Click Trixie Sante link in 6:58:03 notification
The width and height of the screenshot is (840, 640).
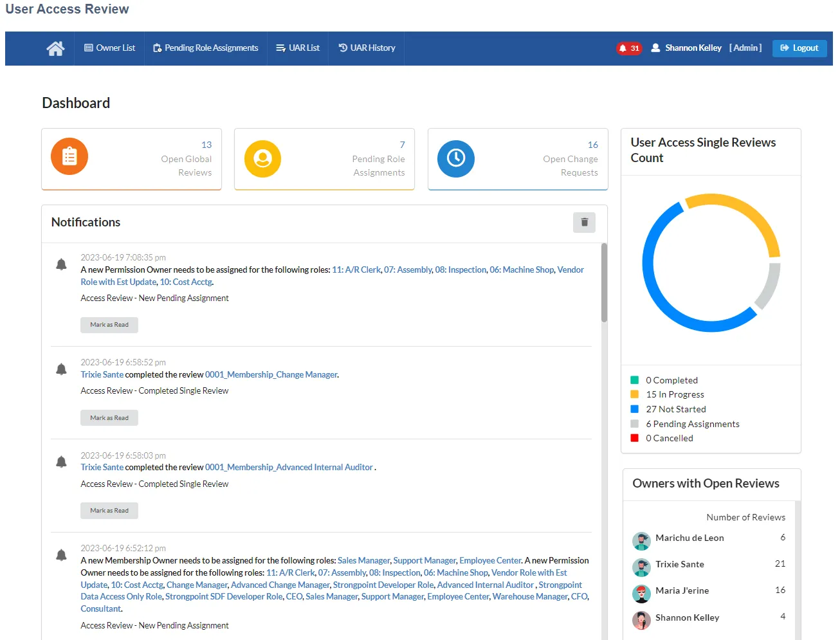click(102, 467)
